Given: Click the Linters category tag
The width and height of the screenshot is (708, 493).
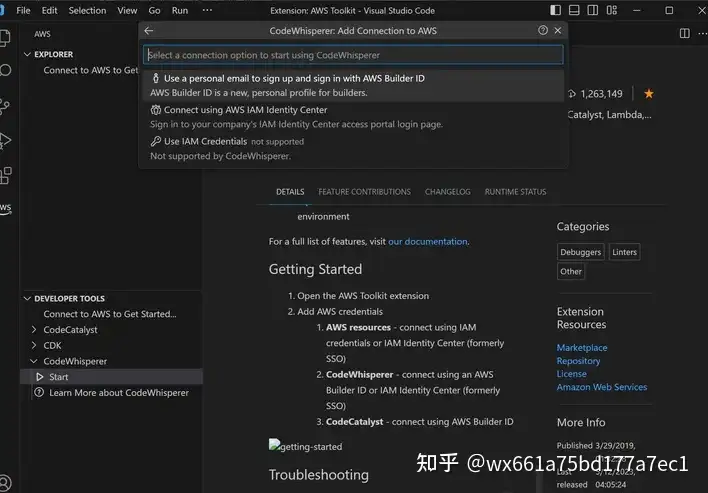Looking at the screenshot, I should tap(624, 252).
